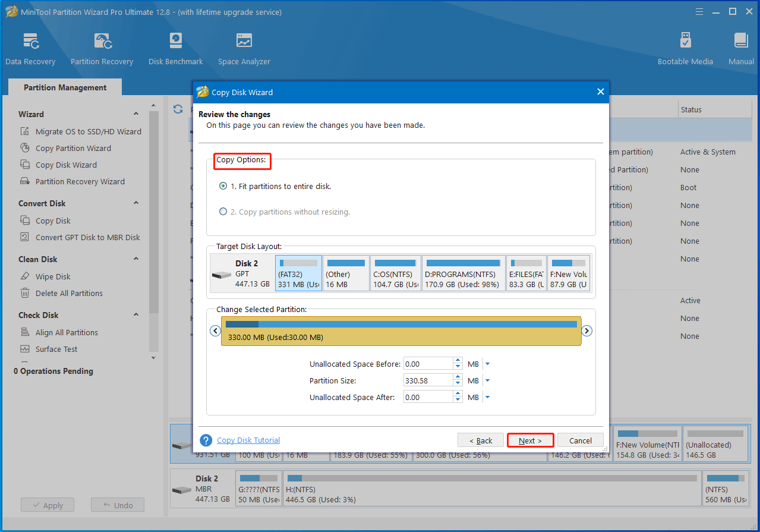Open unit dropdown for Unallocated Space Before
The width and height of the screenshot is (760, 532).
(487, 364)
